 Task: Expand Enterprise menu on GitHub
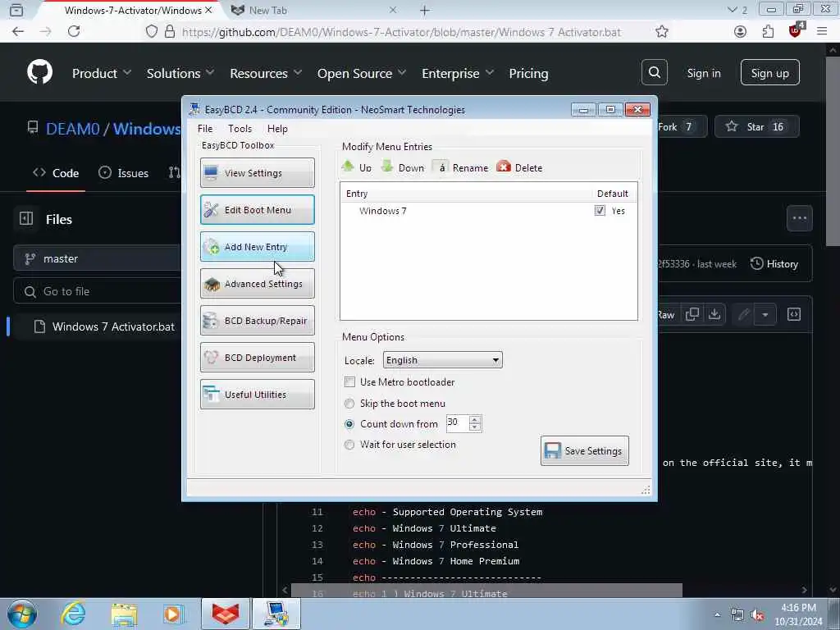458,73
